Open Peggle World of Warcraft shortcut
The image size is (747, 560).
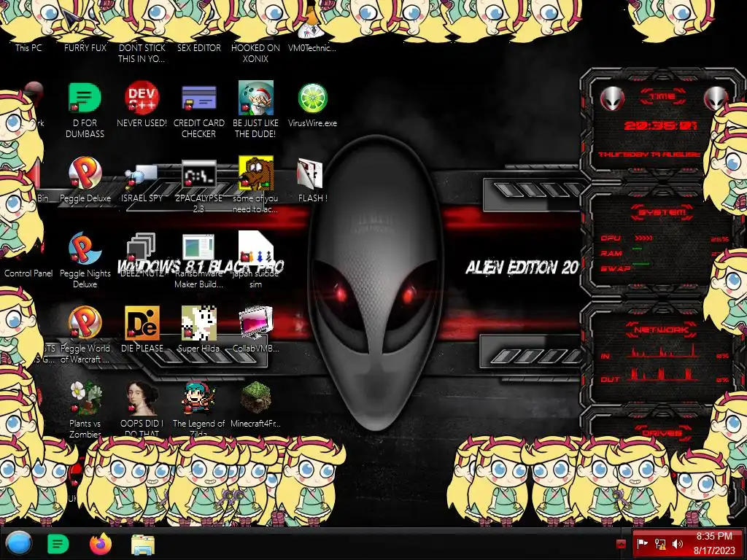coord(85,323)
